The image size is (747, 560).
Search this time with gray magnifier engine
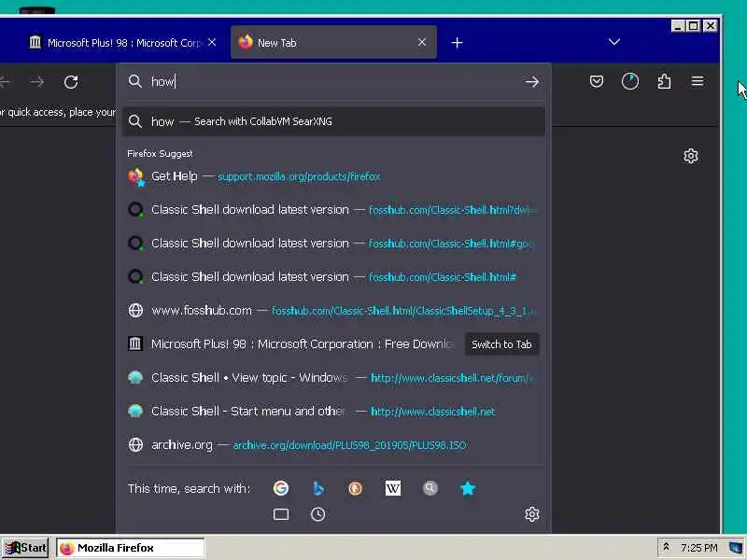point(430,488)
